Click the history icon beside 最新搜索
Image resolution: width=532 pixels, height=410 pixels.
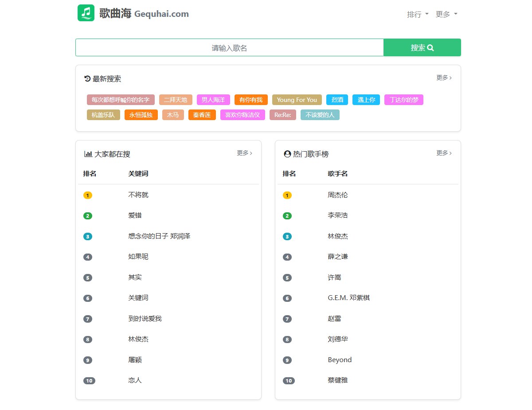pos(87,78)
